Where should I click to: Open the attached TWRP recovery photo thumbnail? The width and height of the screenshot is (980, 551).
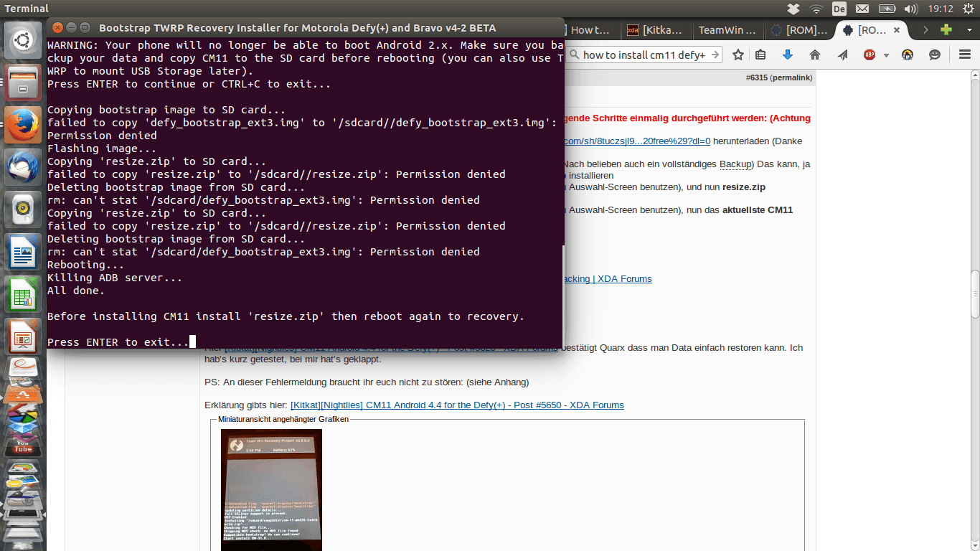271,490
